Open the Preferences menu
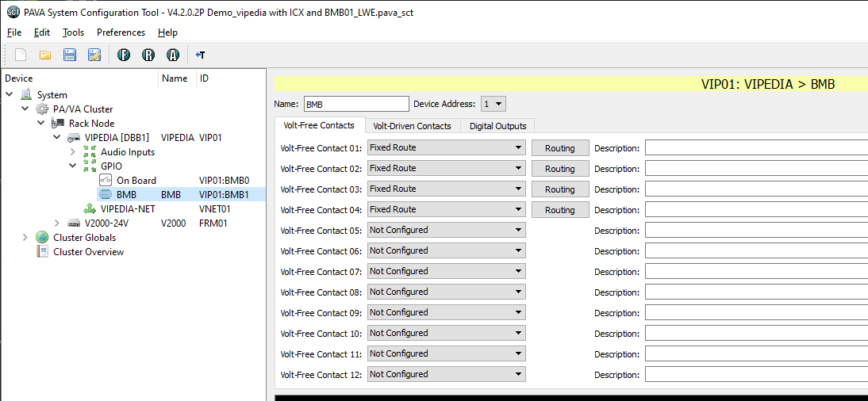Viewport: 868px width, 401px height. click(121, 32)
